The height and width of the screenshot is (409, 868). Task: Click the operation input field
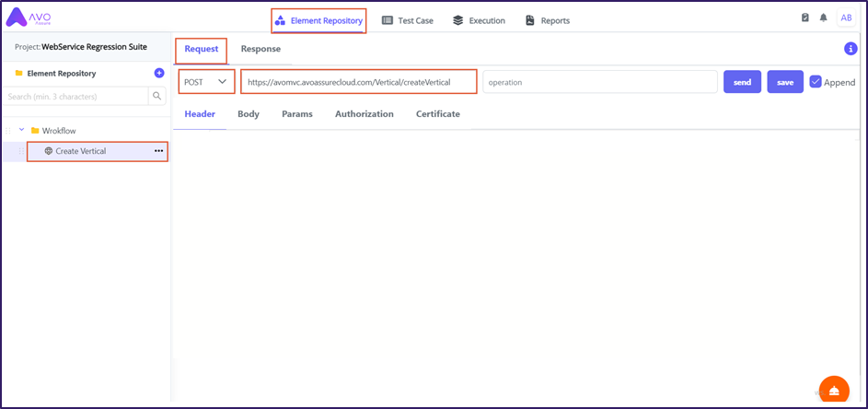[x=599, y=82]
